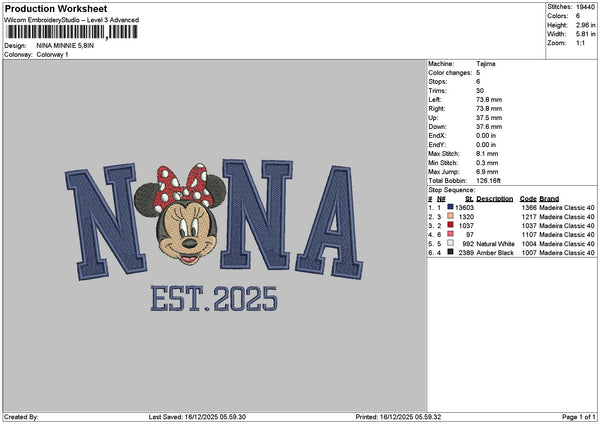Click the red swatch for stop 3
Image resolution: width=600 pixels, height=424 pixels.
click(x=450, y=225)
